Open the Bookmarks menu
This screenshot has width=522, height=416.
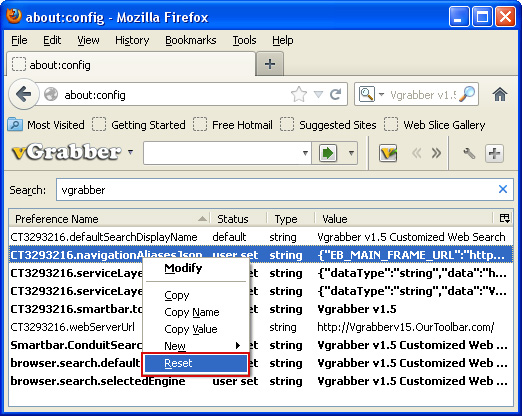[191, 40]
